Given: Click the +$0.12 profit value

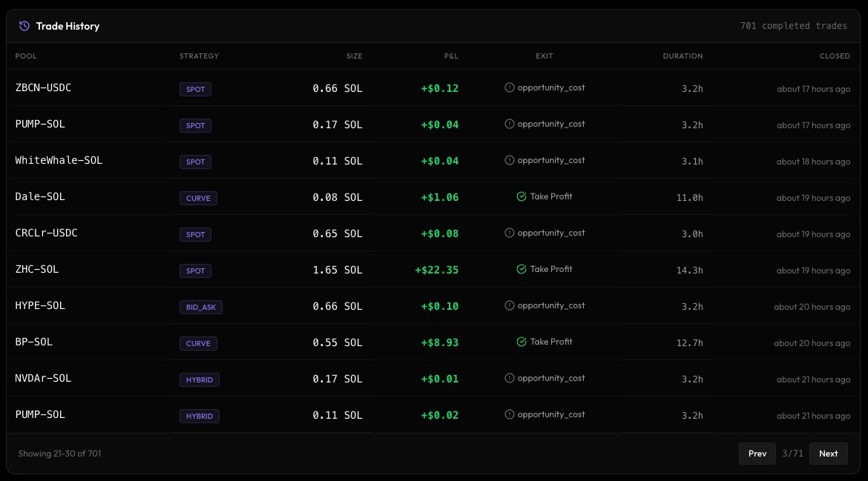Looking at the screenshot, I should click(439, 88).
